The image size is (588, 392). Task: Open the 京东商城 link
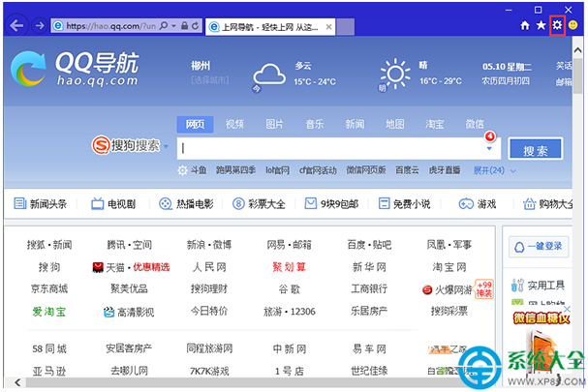coord(49,289)
